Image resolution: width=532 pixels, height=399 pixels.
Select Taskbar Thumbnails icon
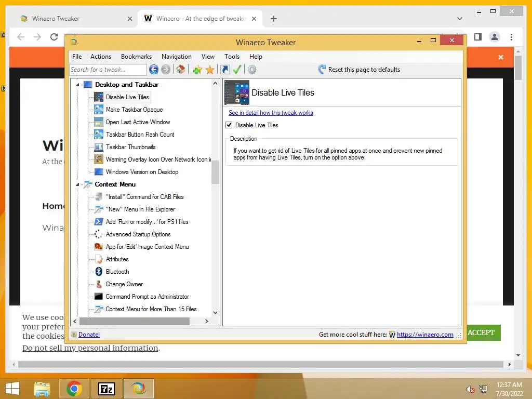(99, 147)
